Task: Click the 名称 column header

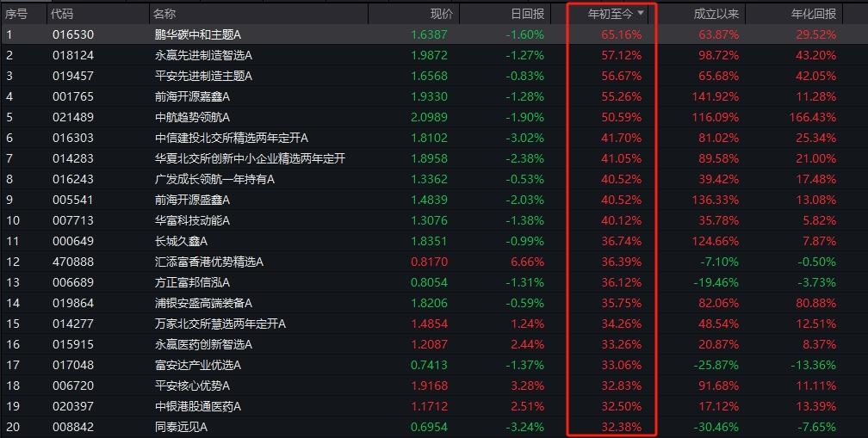Action: [165, 14]
